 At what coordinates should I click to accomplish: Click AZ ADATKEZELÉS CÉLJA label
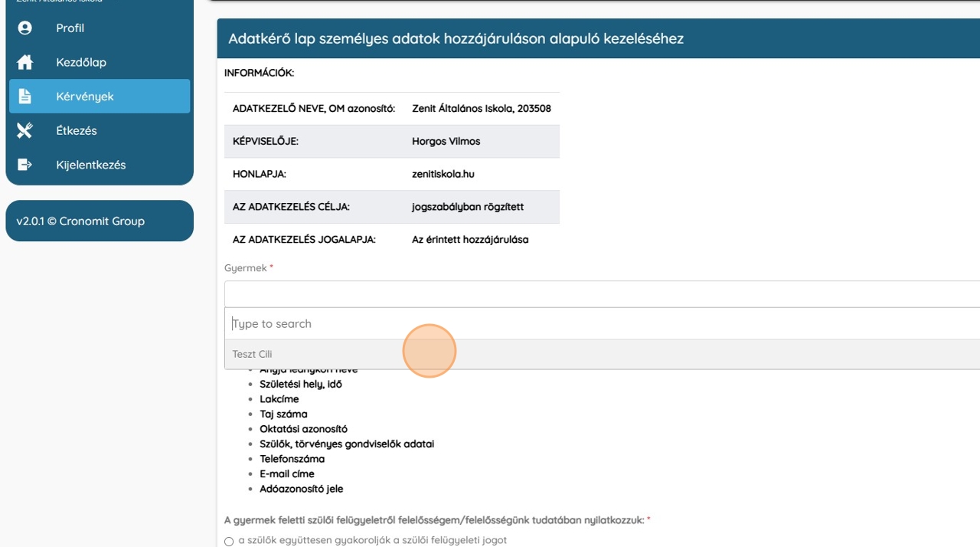click(x=291, y=207)
